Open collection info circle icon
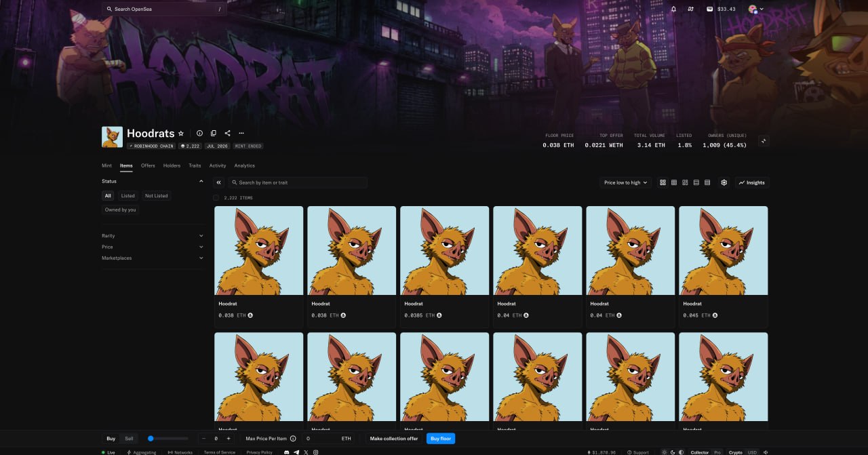 (x=199, y=134)
